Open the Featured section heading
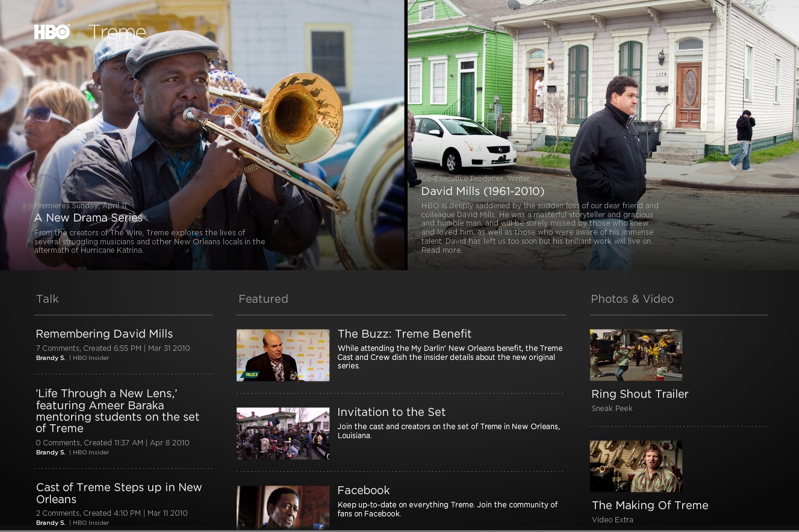This screenshot has height=532, width=799. 263,299
